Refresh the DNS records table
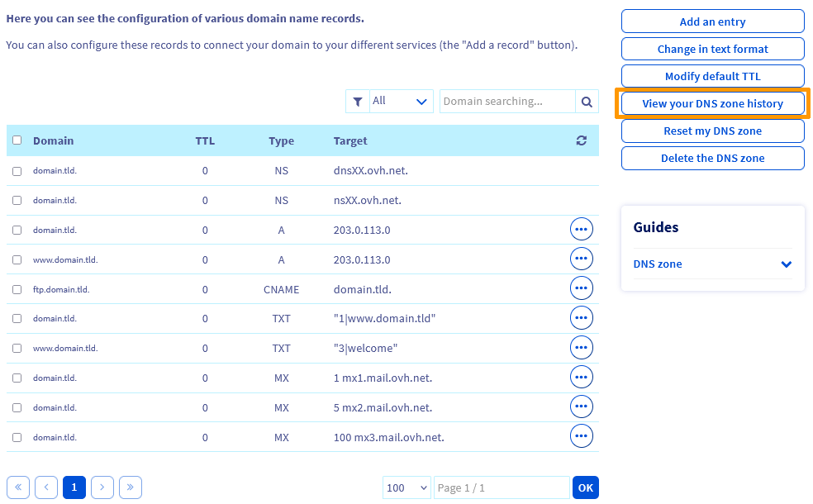This screenshot has width=813, height=504. click(x=581, y=140)
